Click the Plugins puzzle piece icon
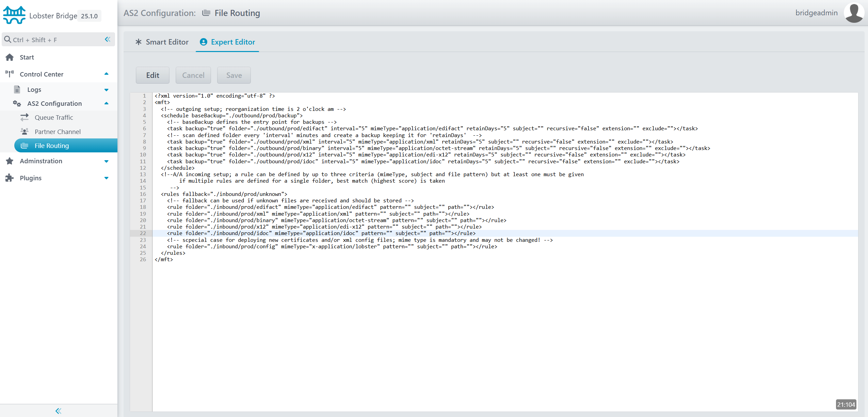This screenshot has width=868, height=417. coord(10,178)
